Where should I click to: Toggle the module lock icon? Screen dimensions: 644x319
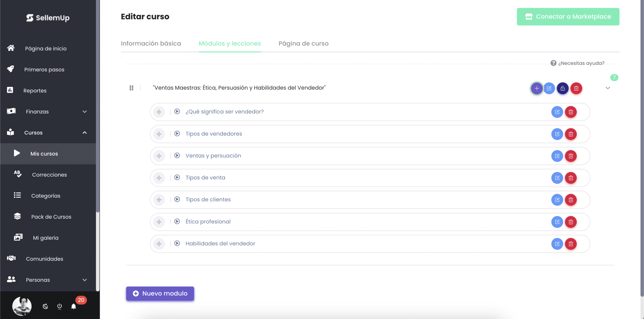click(x=563, y=88)
